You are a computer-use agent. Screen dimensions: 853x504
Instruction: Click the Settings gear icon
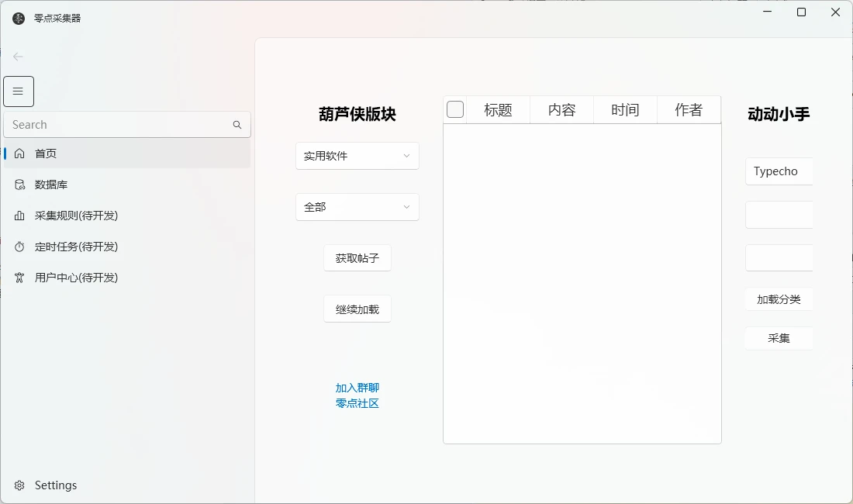19,485
